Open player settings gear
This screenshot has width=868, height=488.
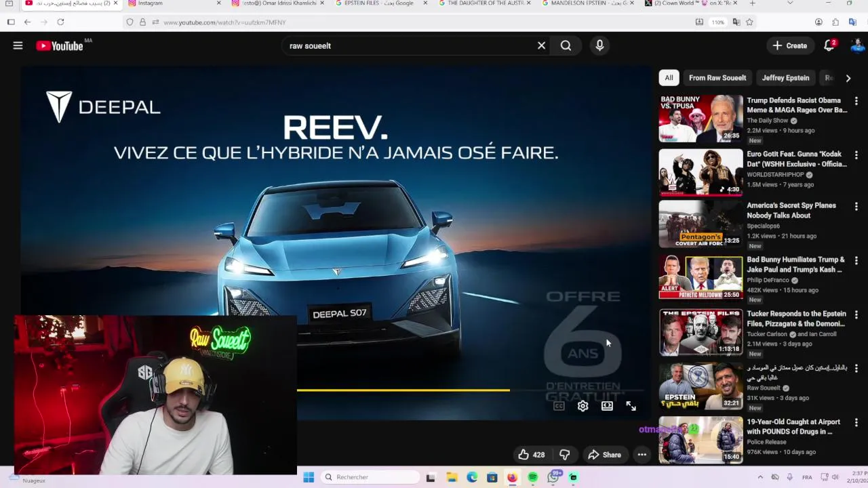pyautogui.click(x=583, y=406)
